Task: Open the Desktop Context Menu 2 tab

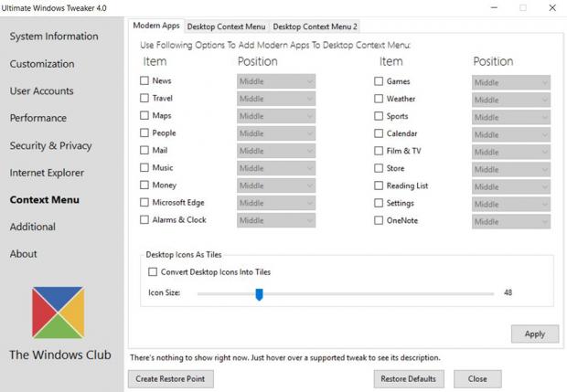Action: point(316,26)
